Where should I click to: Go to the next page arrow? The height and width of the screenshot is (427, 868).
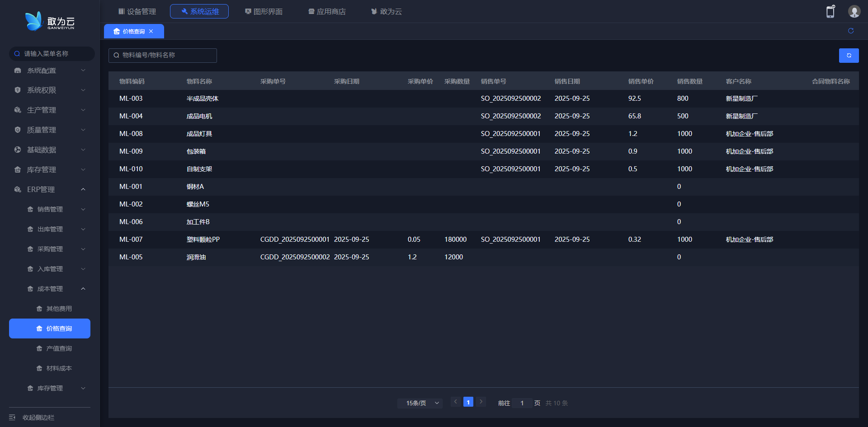point(481,402)
